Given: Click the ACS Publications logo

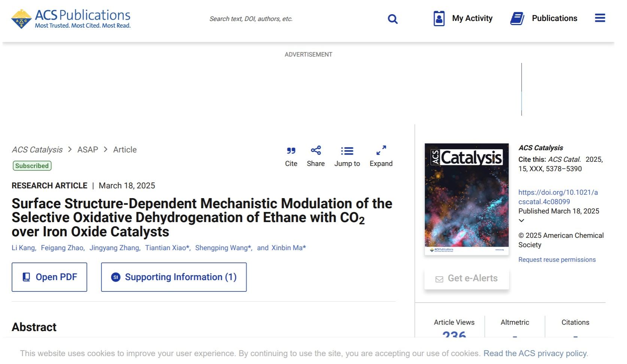Looking at the screenshot, I should coord(71,19).
